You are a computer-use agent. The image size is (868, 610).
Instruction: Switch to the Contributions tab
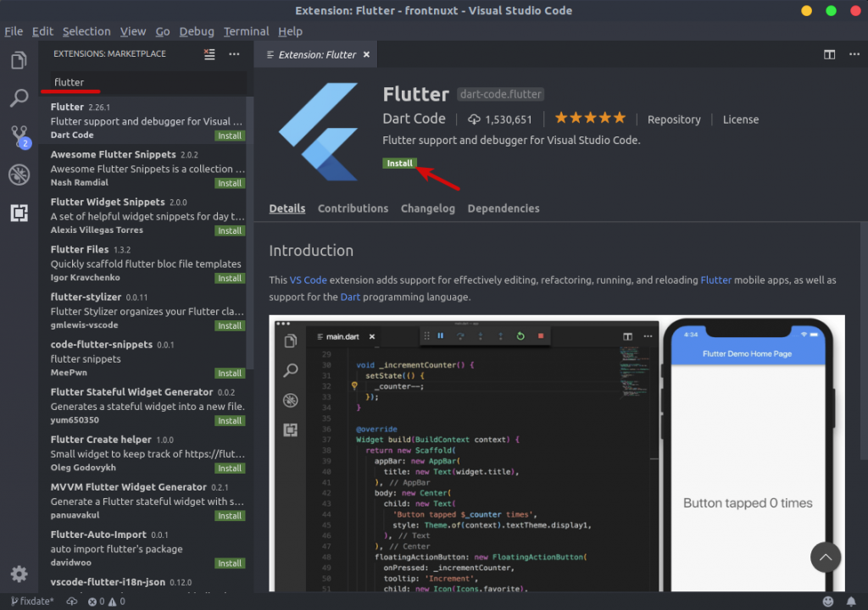click(353, 208)
